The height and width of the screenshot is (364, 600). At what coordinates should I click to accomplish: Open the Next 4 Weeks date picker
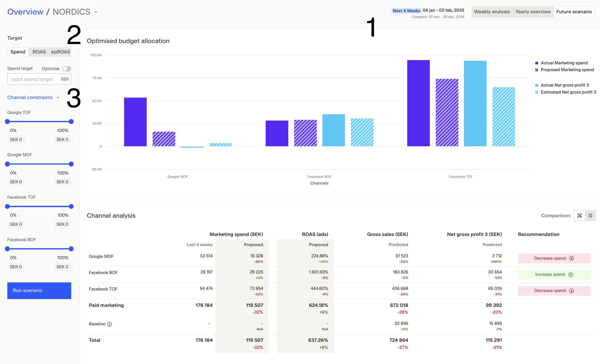point(406,11)
